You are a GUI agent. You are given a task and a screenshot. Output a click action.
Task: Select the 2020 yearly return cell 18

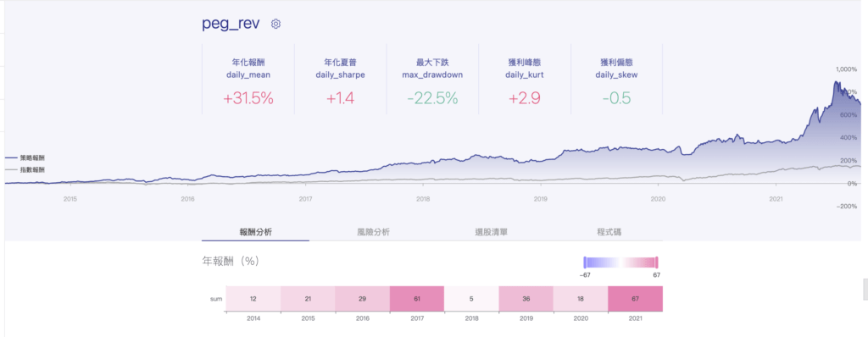coord(581,299)
